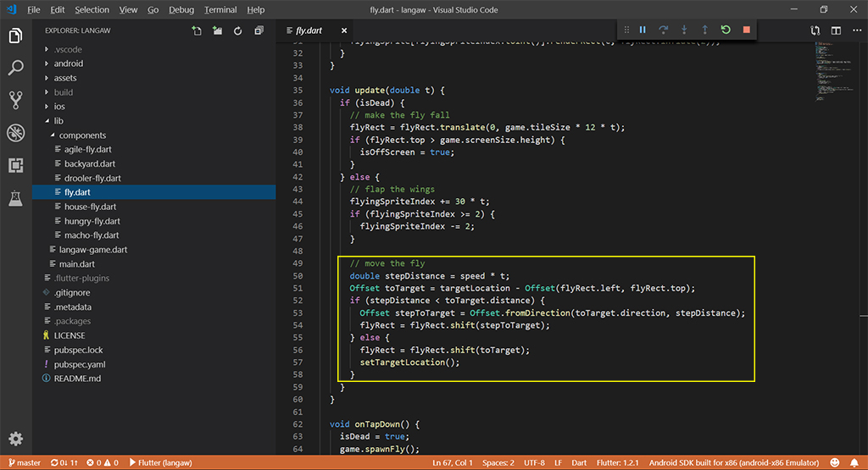Pause the debug session
The image size is (868, 470).
[643, 30]
